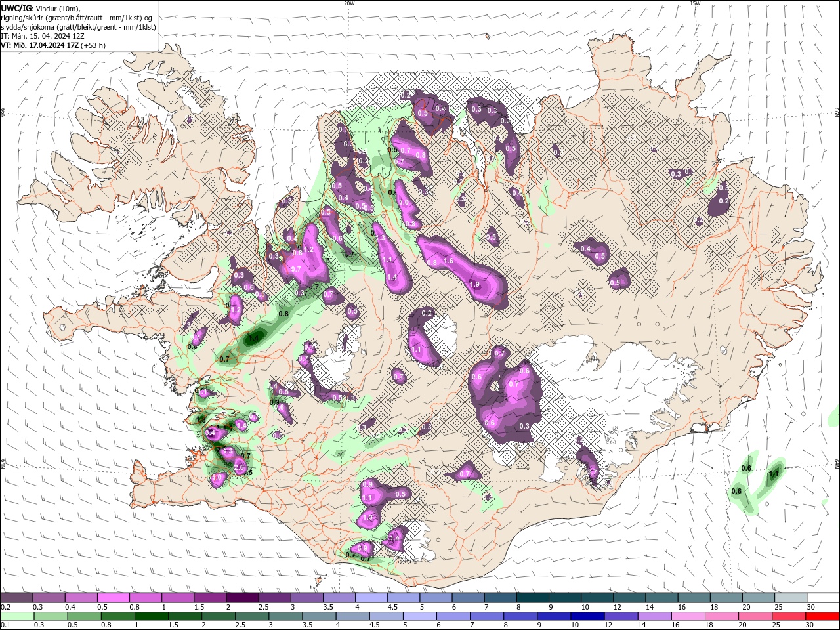Click the palest green 0.1 rain scale swatch
This screenshot has width=840, height=630.
[x=16, y=616]
